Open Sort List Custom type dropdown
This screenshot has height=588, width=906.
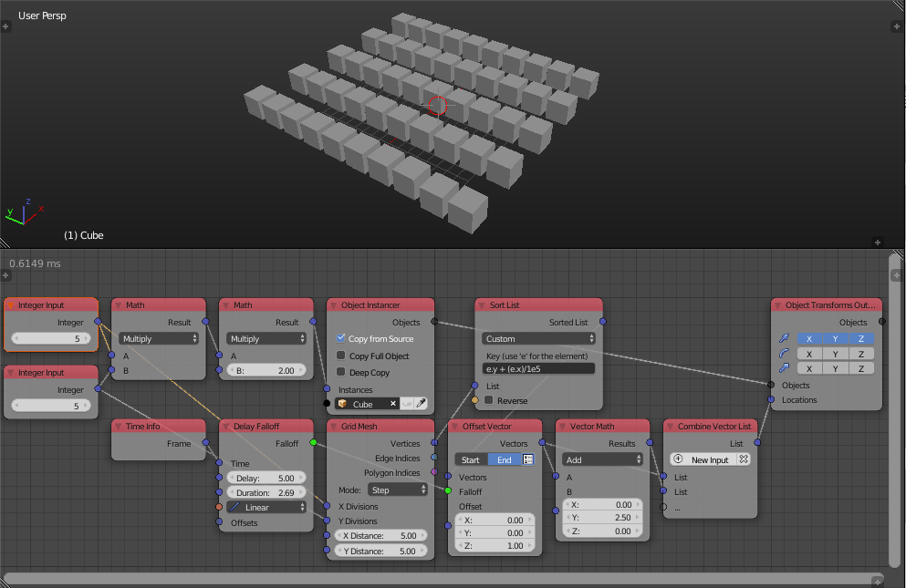tap(538, 338)
